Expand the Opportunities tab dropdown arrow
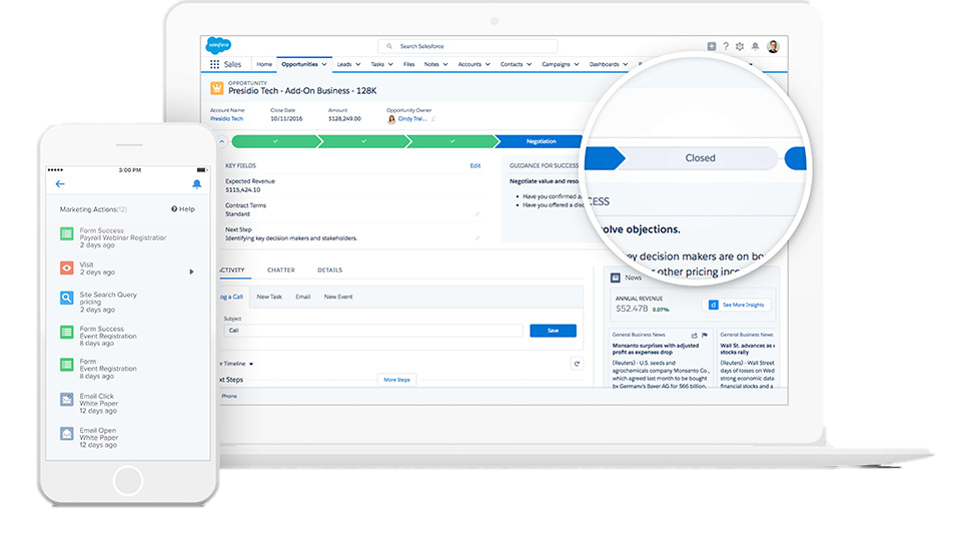Viewport: 953px width, 540px height. tap(324, 64)
